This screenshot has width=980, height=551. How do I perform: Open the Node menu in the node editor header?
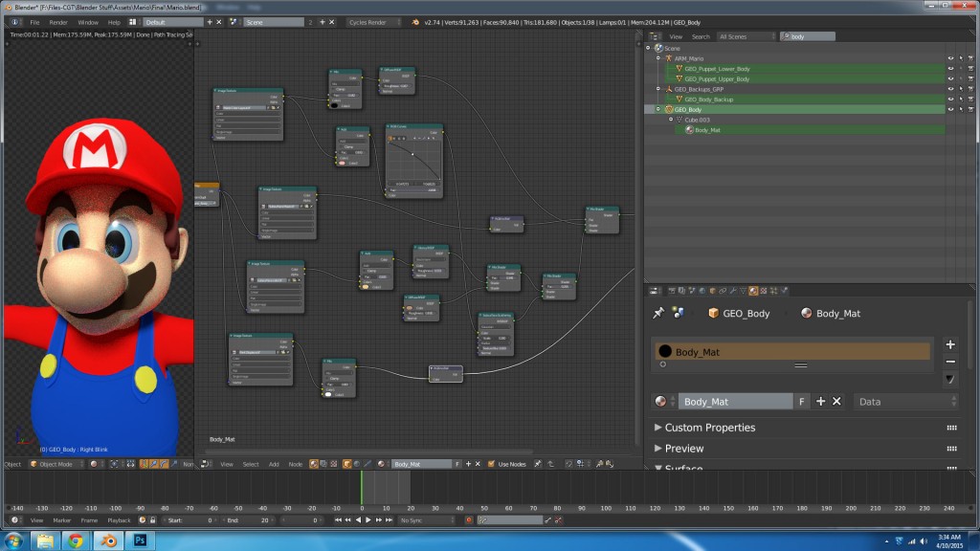pos(296,464)
